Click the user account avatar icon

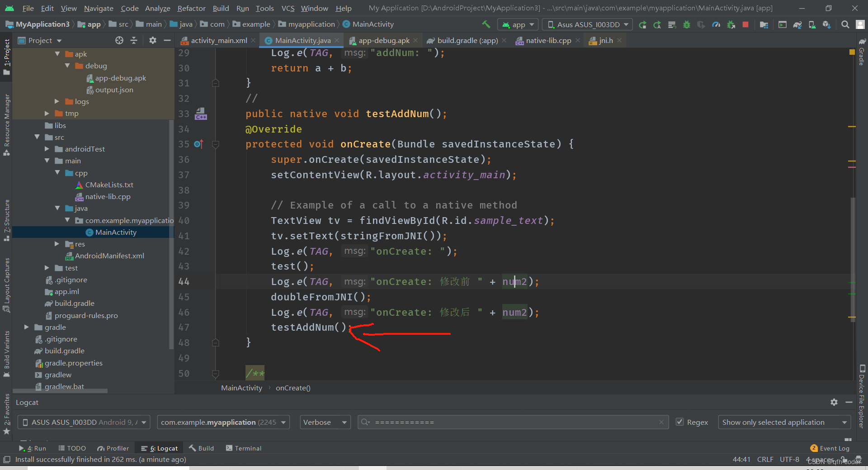click(x=861, y=24)
